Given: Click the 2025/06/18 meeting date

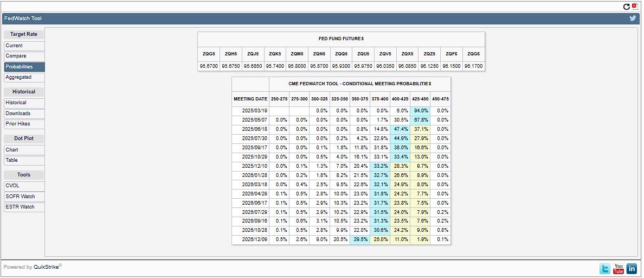Looking at the screenshot, I should click(250, 129).
